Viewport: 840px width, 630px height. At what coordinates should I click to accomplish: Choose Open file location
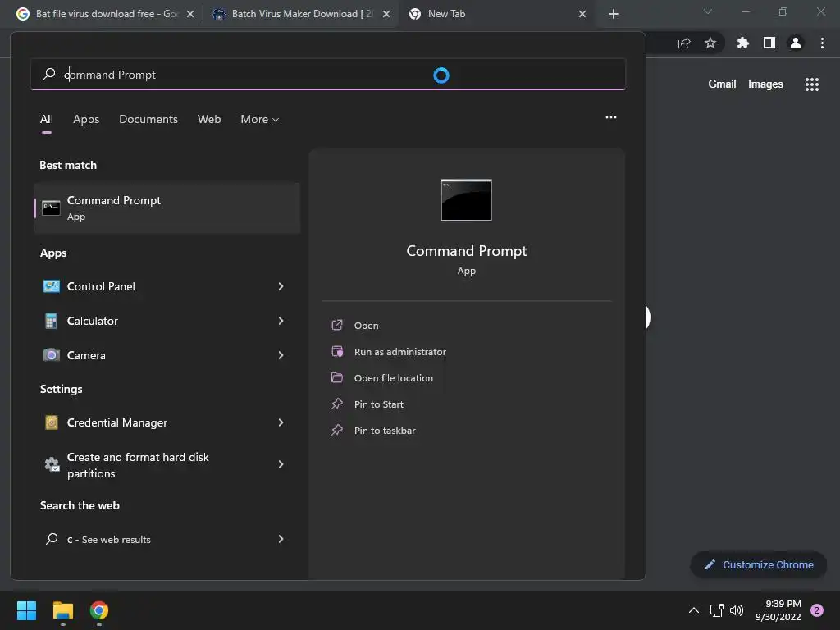click(393, 377)
